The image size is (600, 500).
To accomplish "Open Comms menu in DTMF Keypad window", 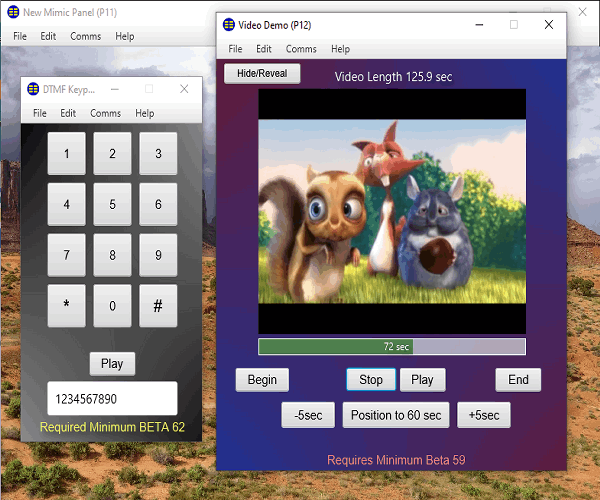I will 106,113.
